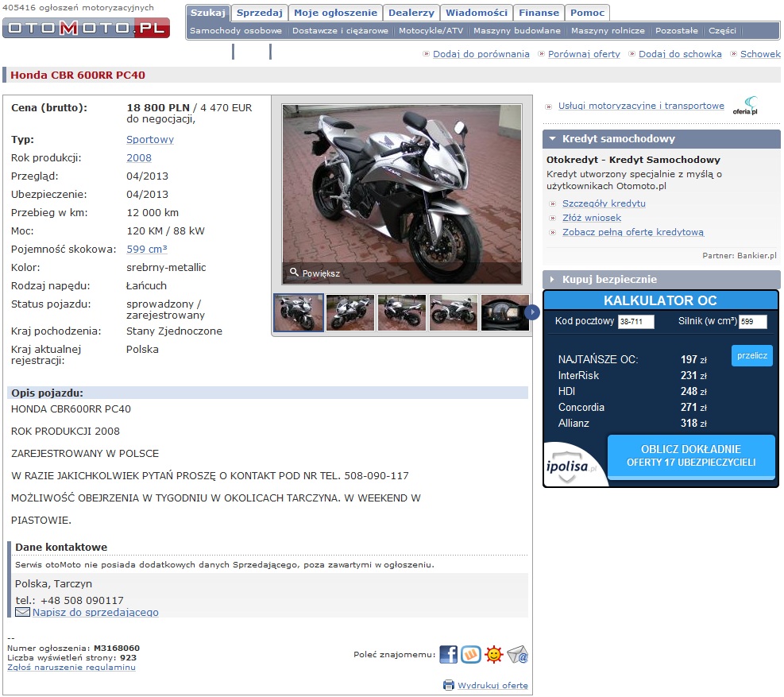Screen dimensions: 784x697
Task: Click the OtoMoto.pl logo
Action: coord(86,28)
